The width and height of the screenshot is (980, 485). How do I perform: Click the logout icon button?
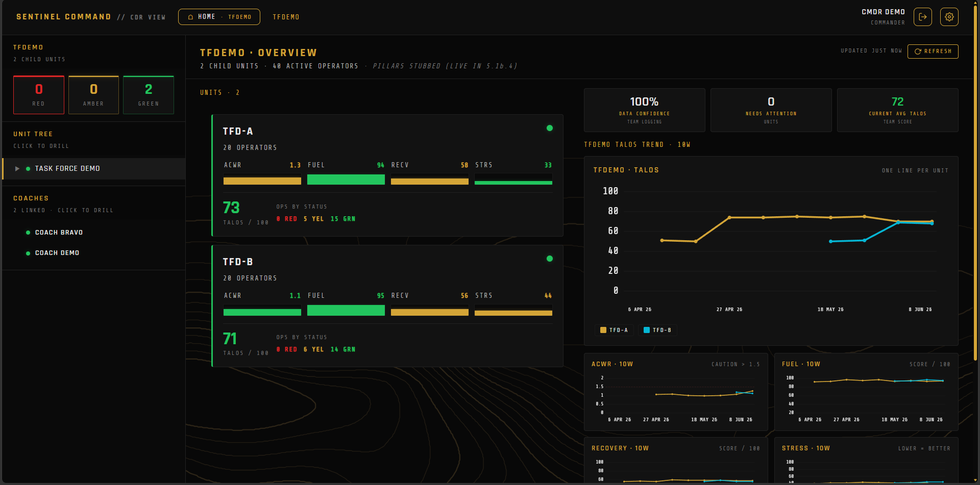pos(922,17)
